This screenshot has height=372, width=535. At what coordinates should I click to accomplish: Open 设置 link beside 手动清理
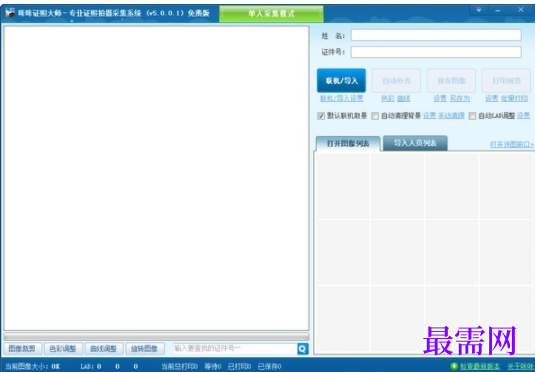click(x=430, y=116)
